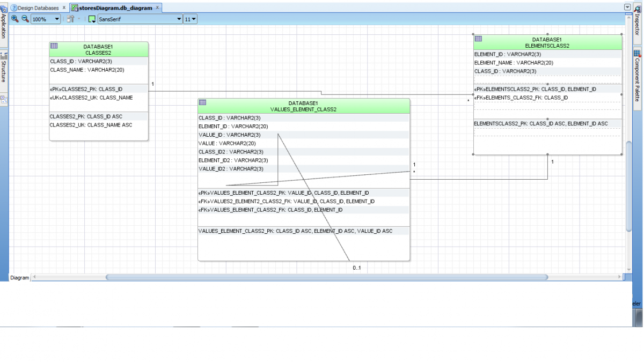Close the storesDiagram.db_diagram tab

tap(157, 8)
